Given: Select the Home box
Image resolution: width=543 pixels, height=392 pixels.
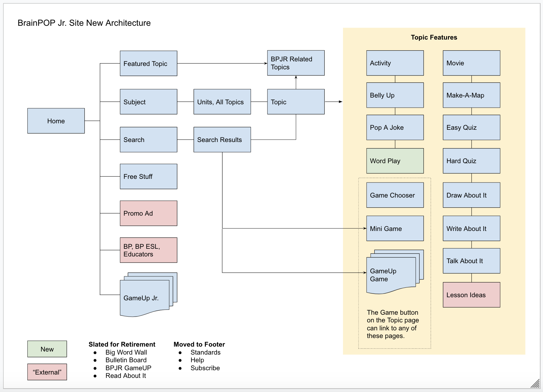Looking at the screenshot, I should tap(56, 121).
